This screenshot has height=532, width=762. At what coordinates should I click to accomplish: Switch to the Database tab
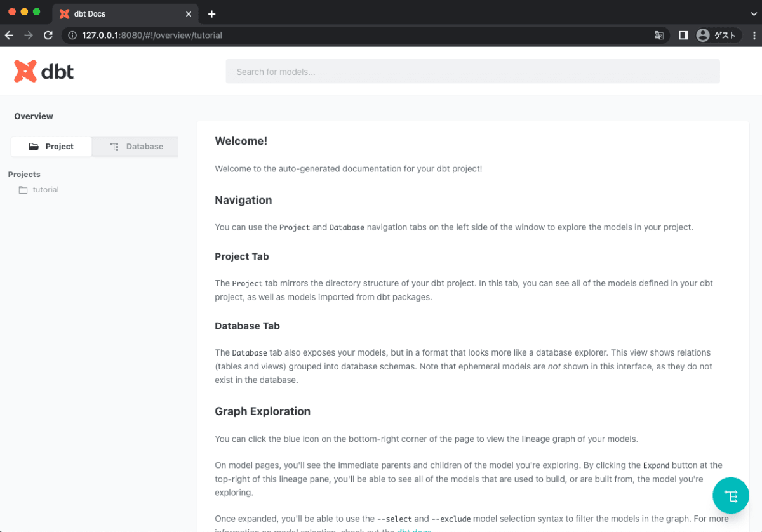tap(135, 147)
